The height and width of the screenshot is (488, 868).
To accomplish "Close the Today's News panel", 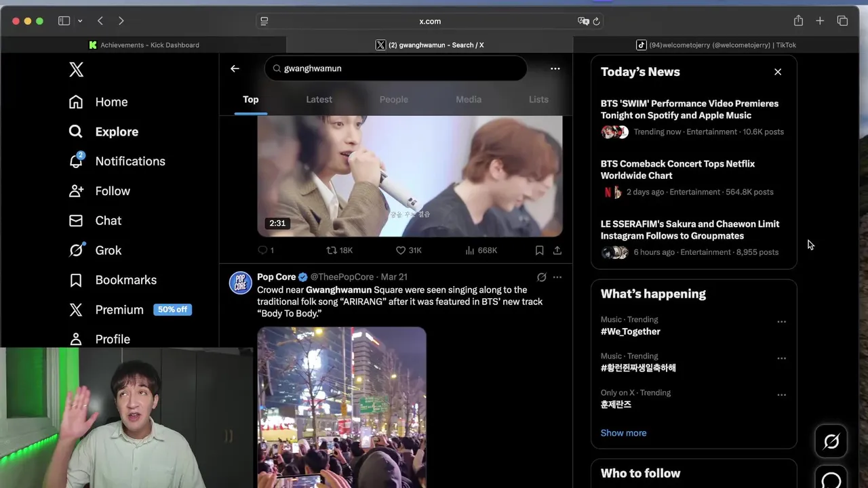I will pos(778,72).
